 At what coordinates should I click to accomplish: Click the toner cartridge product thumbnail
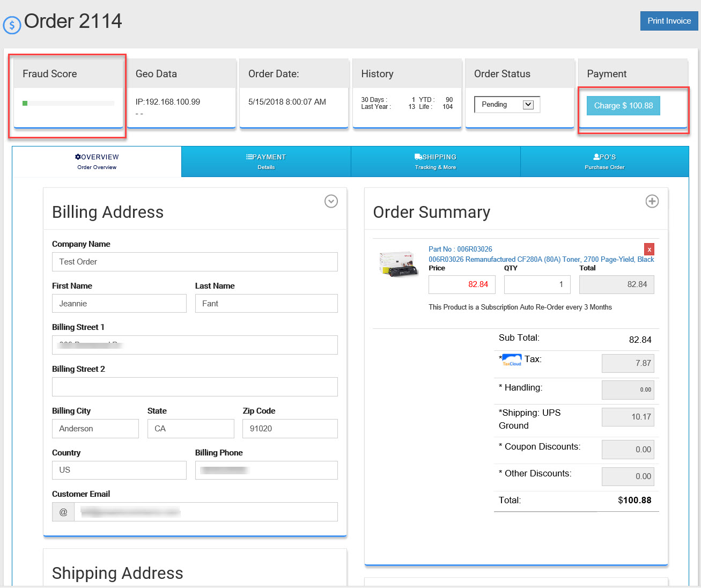coord(399,263)
